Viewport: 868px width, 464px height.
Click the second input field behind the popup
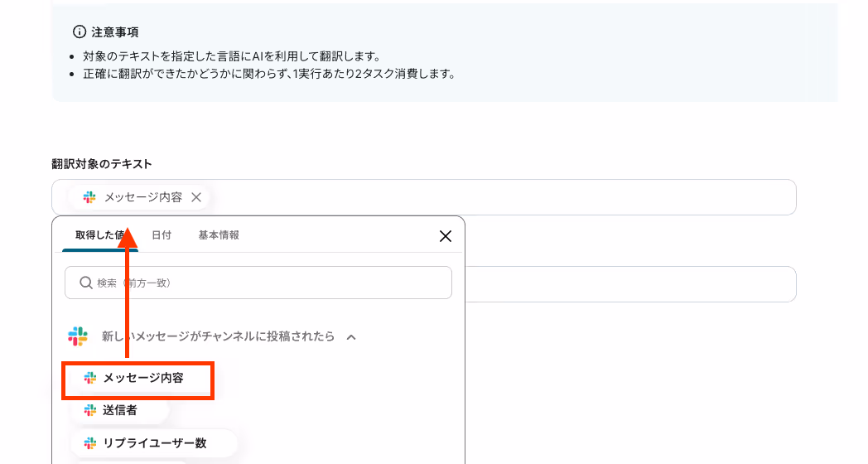point(630,284)
